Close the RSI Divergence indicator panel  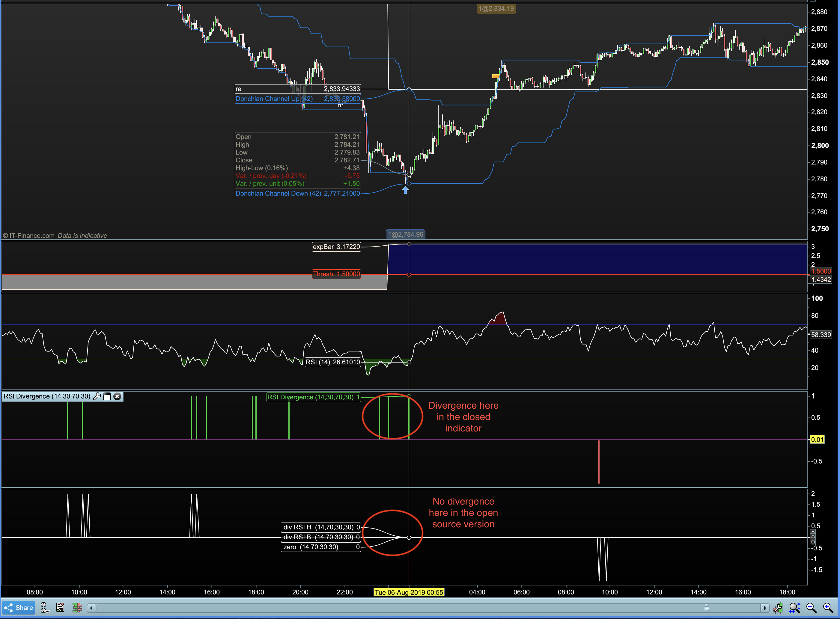point(117,396)
